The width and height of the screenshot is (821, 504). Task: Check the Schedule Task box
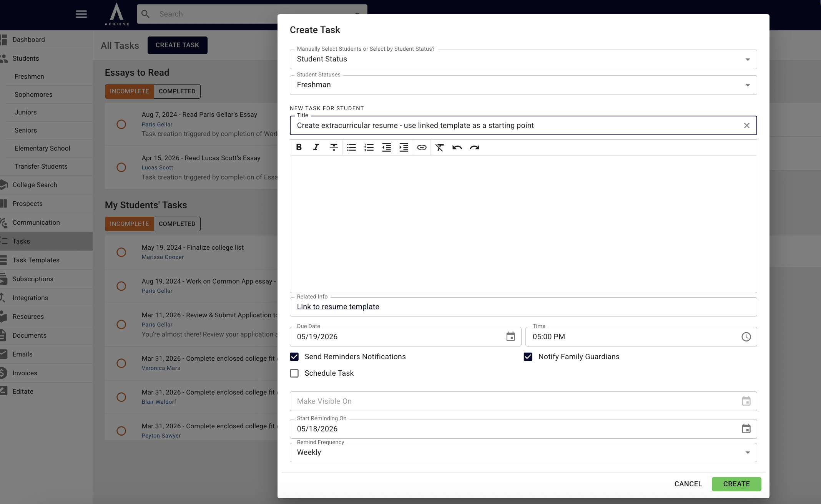294,373
